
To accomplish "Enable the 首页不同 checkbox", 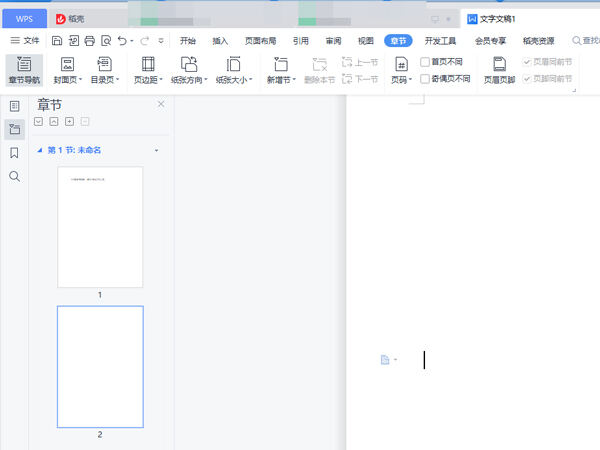I will (426, 61).
